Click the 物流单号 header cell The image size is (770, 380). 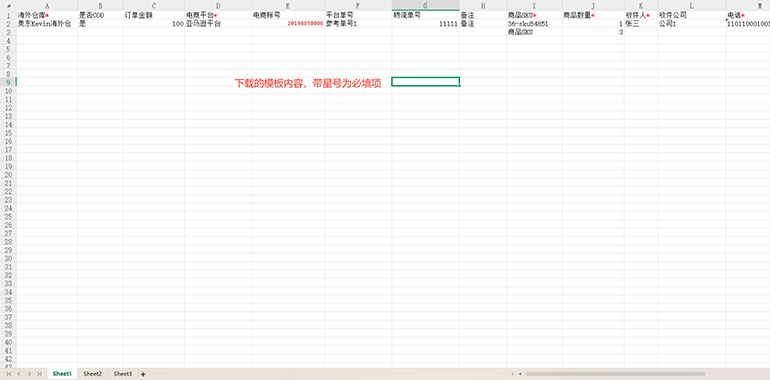click(x=426, y=15)
